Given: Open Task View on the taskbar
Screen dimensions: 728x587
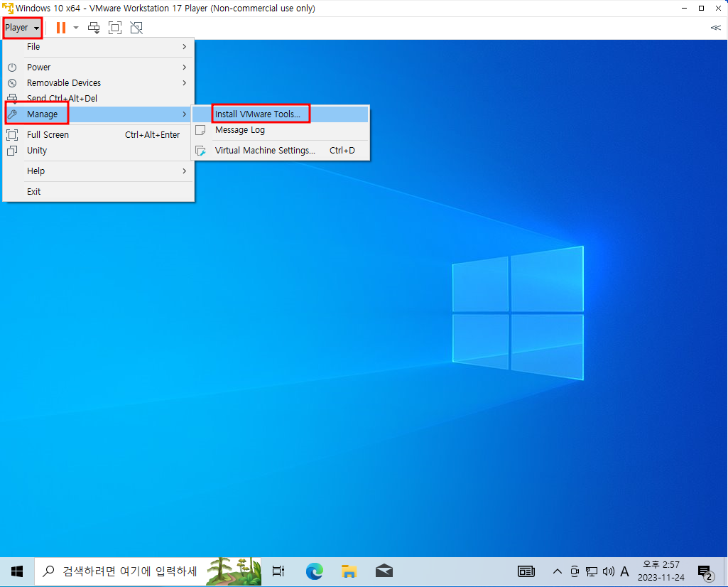Looking at the screenshot, I should click(x=278, y=571).
